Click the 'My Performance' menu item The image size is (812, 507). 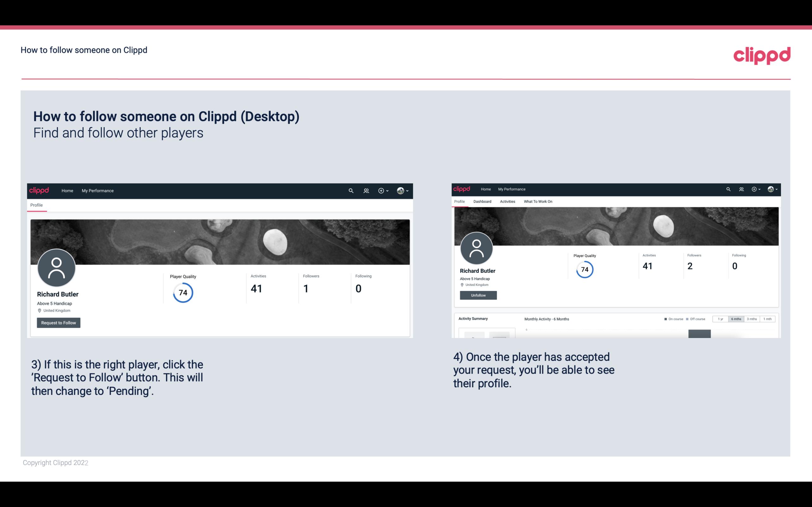[97, 190]
